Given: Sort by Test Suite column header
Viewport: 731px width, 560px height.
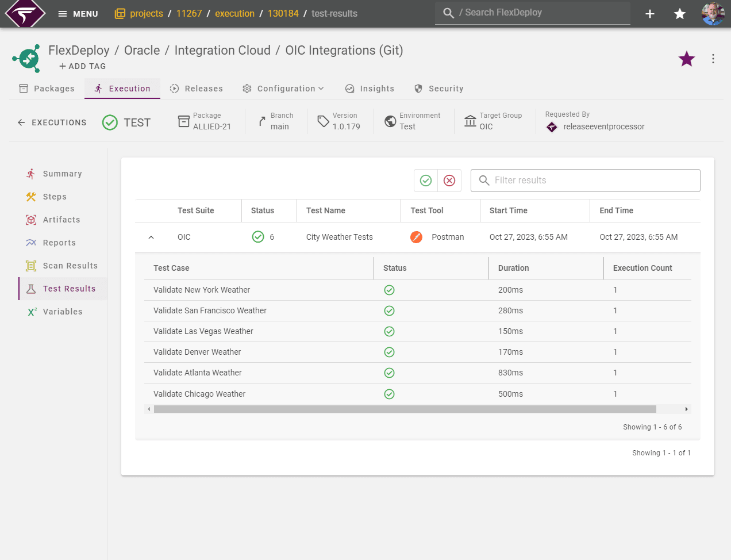Looking at the screenshot, I should pos(195,210).
